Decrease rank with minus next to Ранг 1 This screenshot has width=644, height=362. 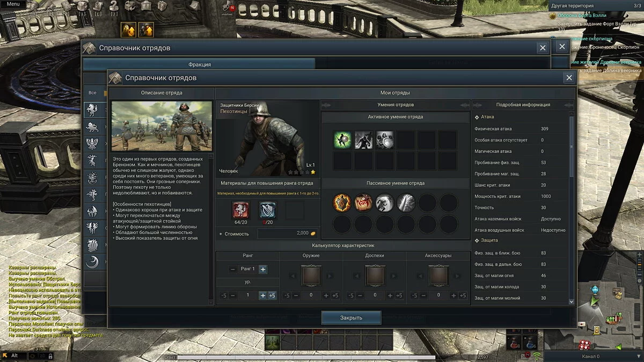tap(232, 269)
